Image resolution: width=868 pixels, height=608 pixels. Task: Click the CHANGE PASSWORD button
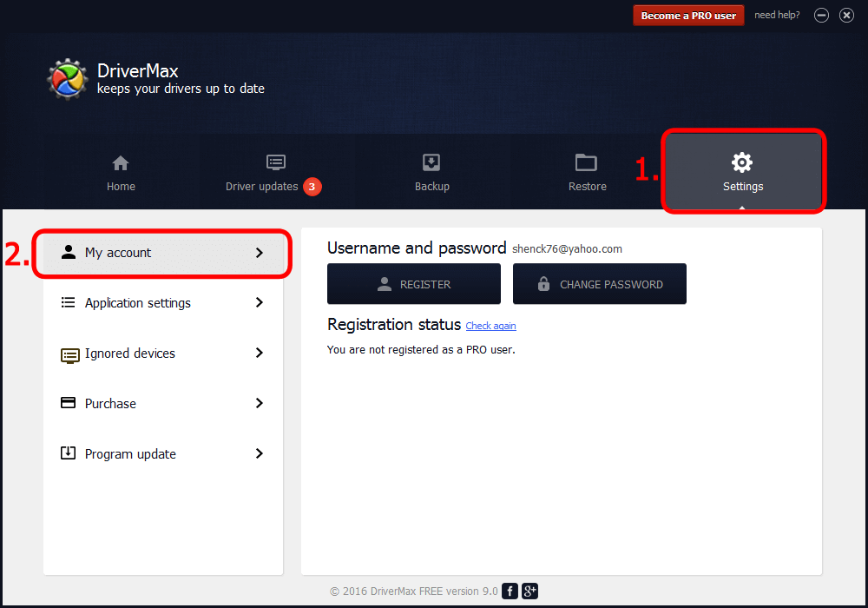pos(600,283)
